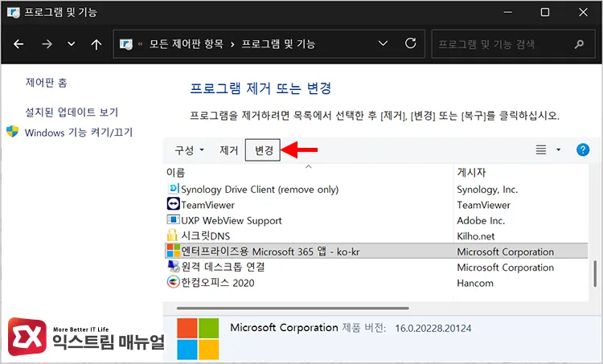Click 프로그램 및 기능 breadcrumb

(x=278, y=44)
